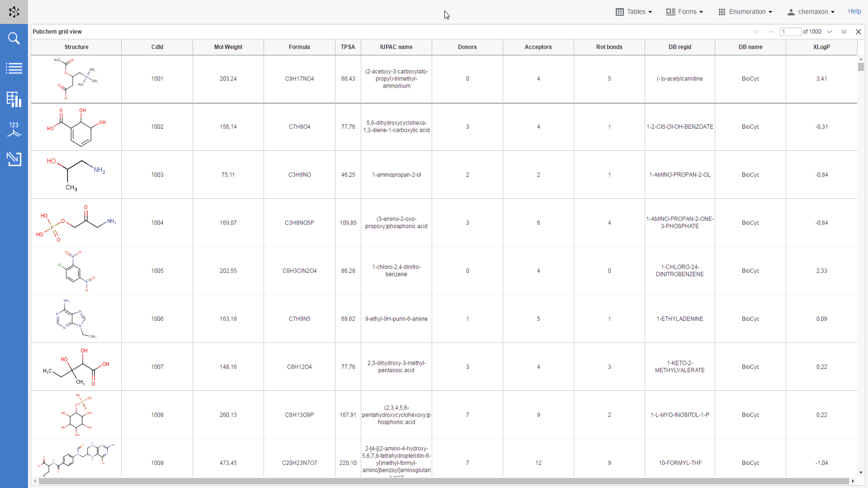Screen dimensions: 868x488
Task: Jump to the first record with double chevron up
Action: coord(756,32)
